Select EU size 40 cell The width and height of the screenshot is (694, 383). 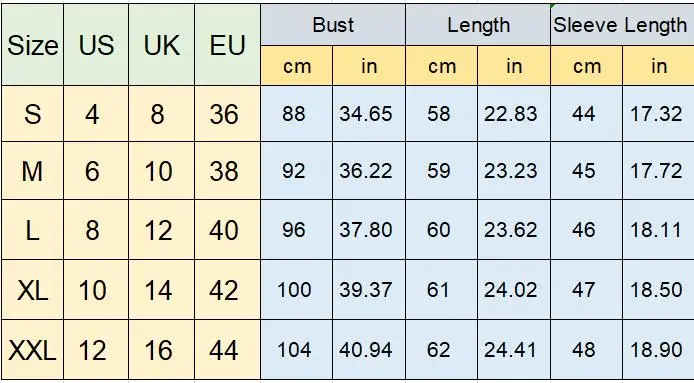tap(227, 229)
